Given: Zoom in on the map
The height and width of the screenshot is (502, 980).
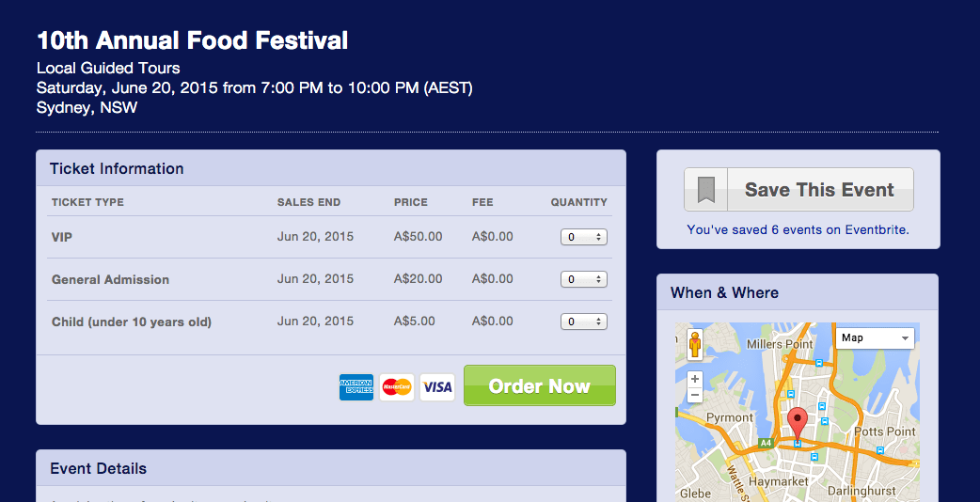Looking at the screenshot, I should point(695,379).
